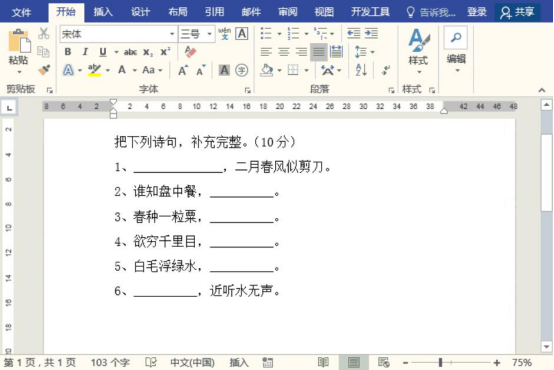The height and width of the screenshot is (370, 554).
Task: Center the paragraph text
Action: [284, 52]
